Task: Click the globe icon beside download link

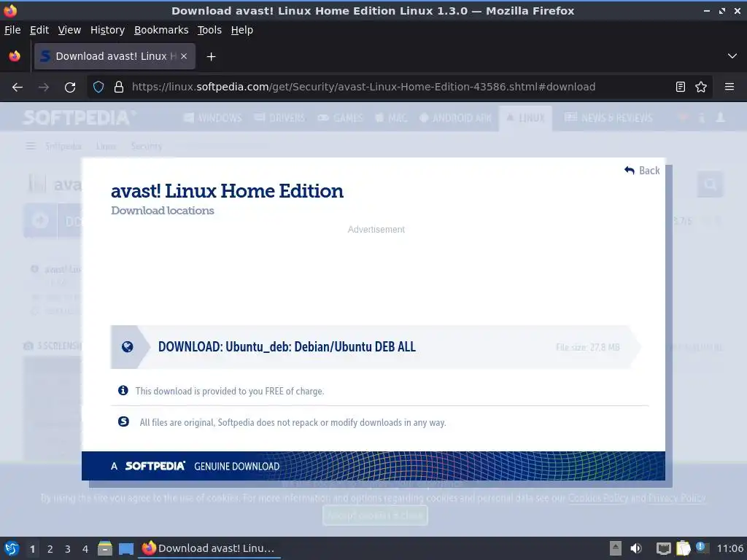Action: pos(127,346)
